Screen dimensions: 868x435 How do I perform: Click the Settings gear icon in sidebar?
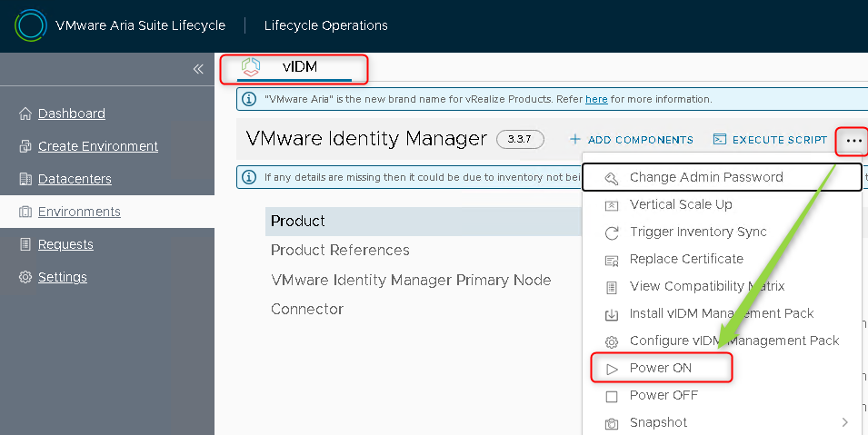25,277
